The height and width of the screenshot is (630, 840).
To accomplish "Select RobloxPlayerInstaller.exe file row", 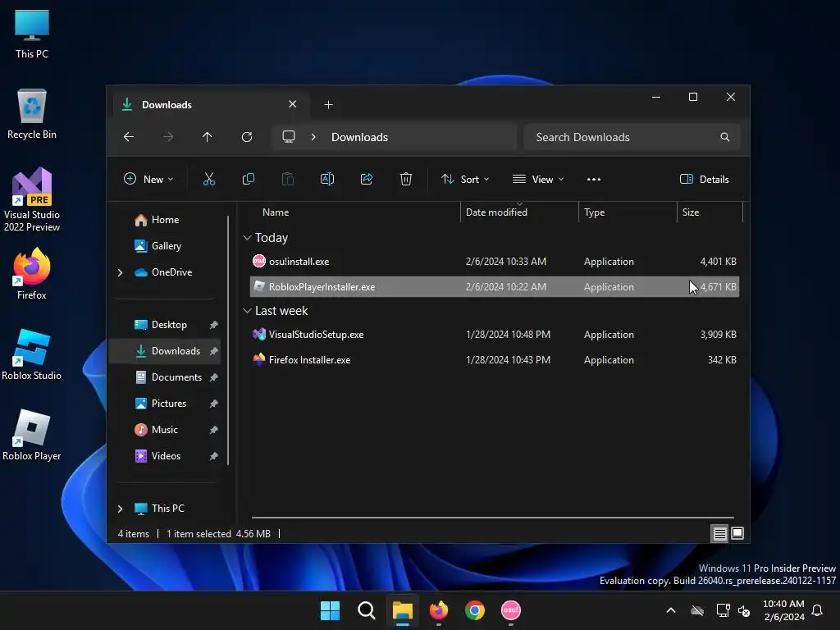I will [x=495, y=287].
